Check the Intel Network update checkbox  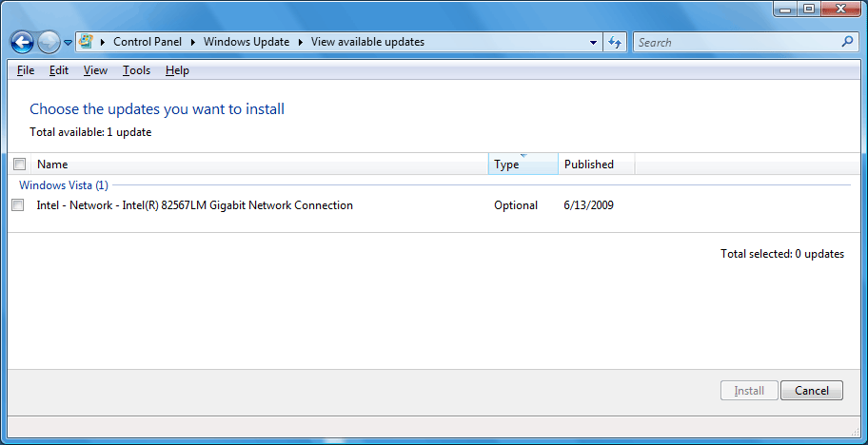(18, 205)
